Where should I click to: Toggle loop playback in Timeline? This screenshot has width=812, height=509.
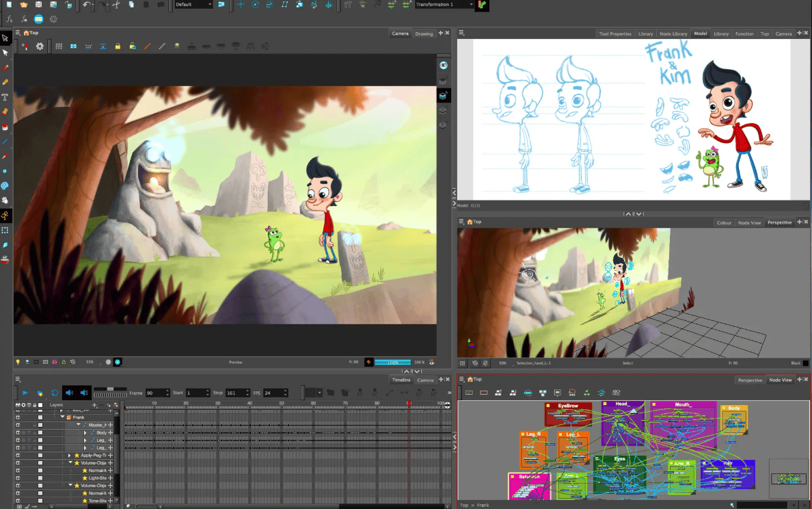(55, 393)
